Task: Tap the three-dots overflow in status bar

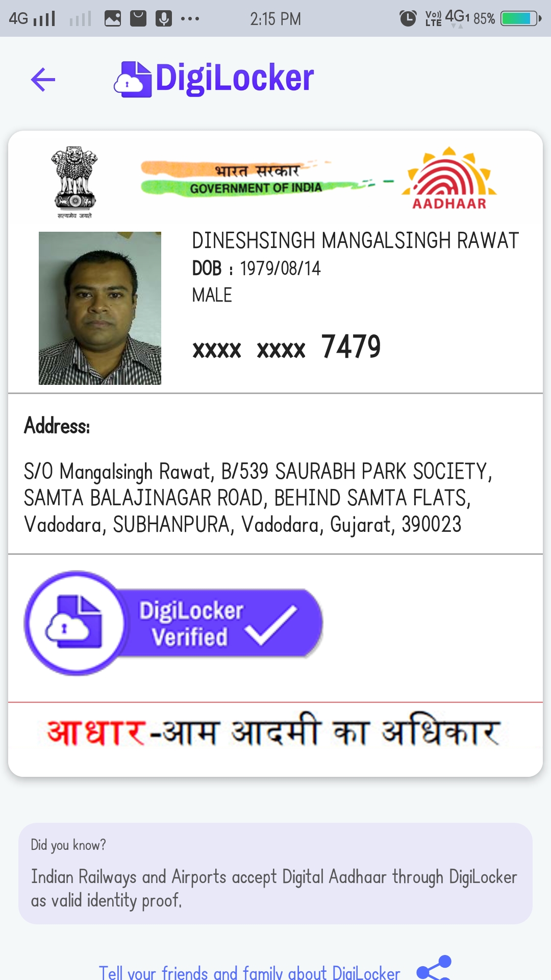Action: (190, 19)
